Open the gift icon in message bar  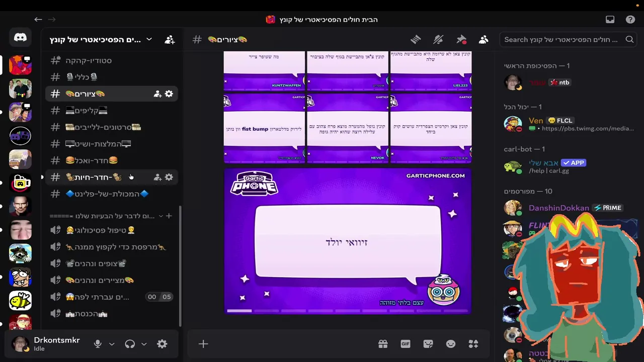click(x=383, y=344)
